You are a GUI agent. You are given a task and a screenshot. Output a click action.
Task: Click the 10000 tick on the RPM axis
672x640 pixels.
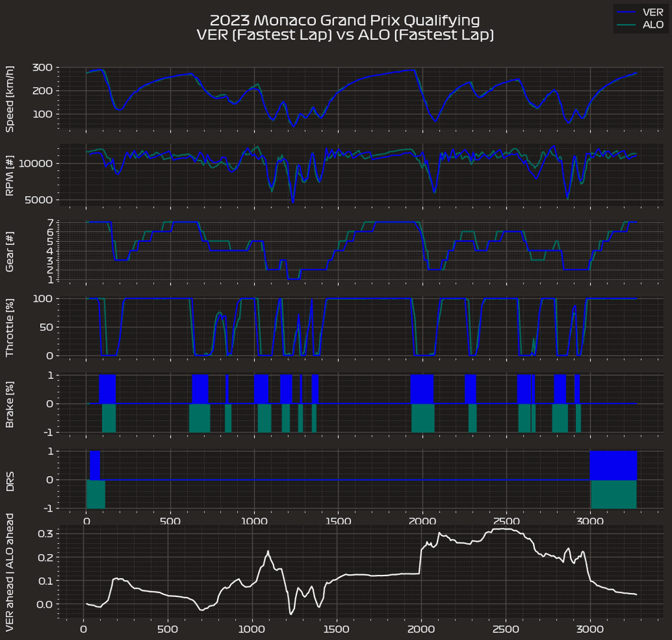36,163
